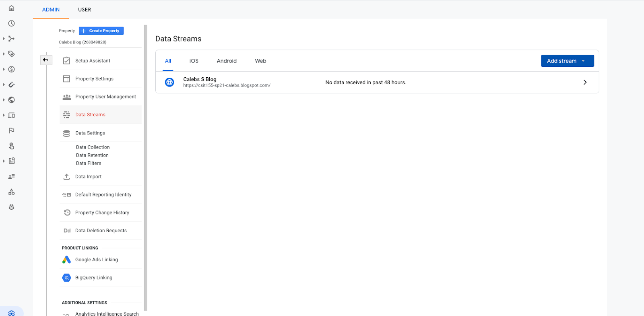
Task: Click the back arrow beside Setup Assistant
Action: (46, 60)
